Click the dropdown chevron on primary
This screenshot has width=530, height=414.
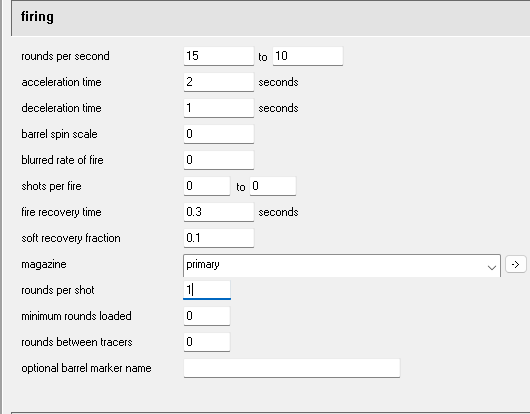(x=492, y=268)
